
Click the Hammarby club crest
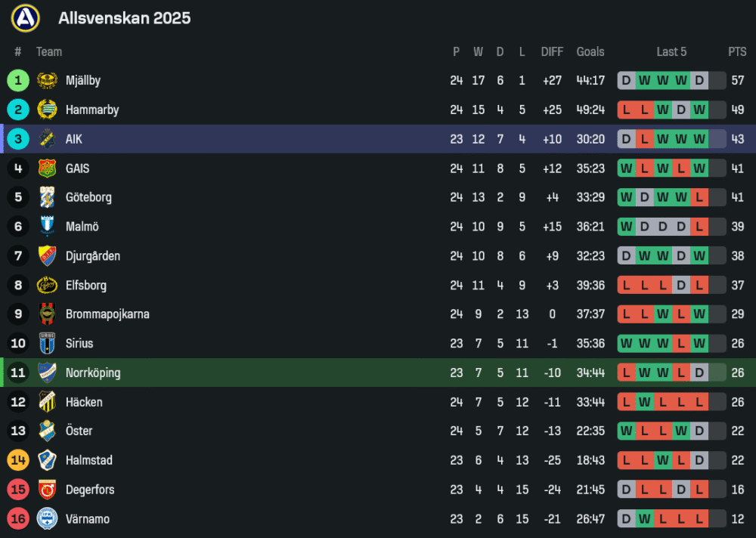[x=47, y=110]
